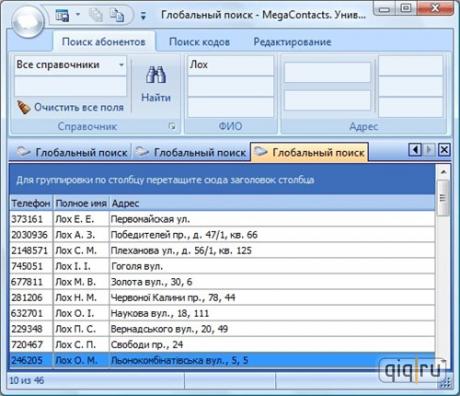
Task: Open the Редактирование ribbon tab
Action: 292,42
